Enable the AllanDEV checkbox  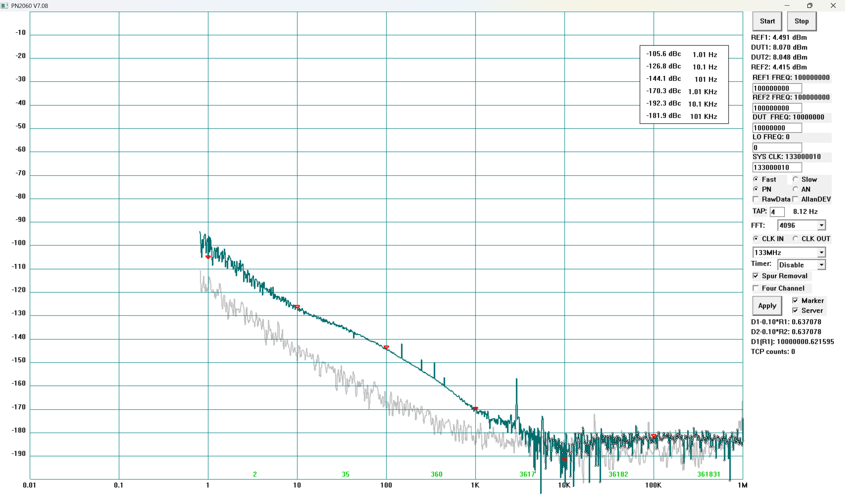795,199
